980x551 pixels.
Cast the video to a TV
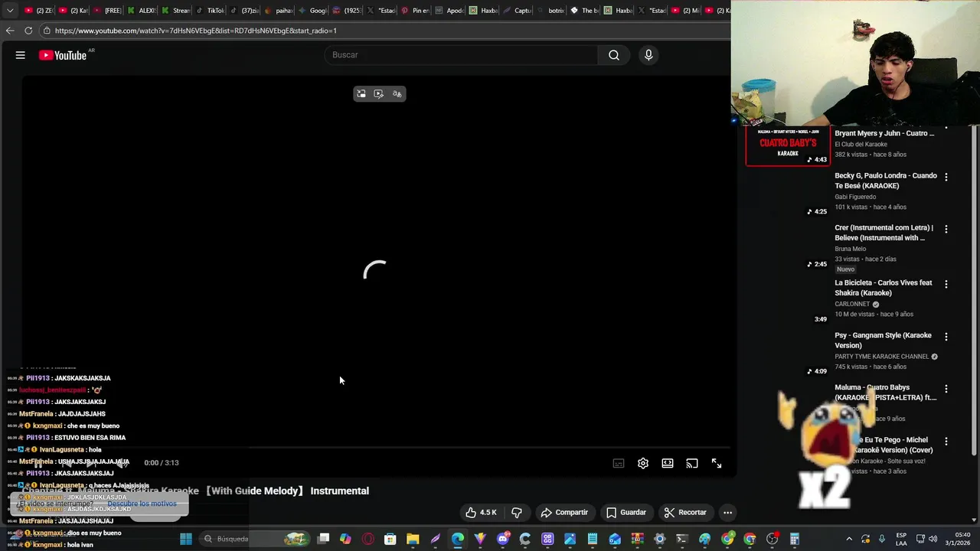(692, 463)
